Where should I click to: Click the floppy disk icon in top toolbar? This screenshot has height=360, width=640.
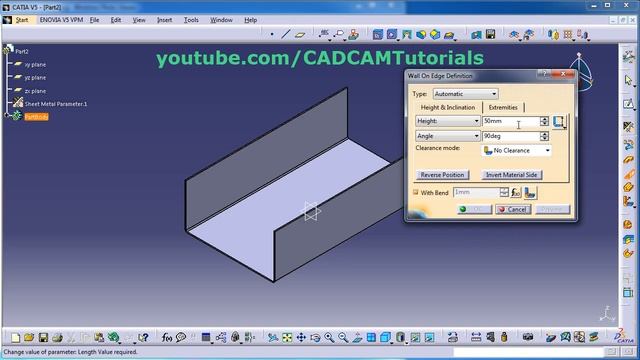pos(490,35)
